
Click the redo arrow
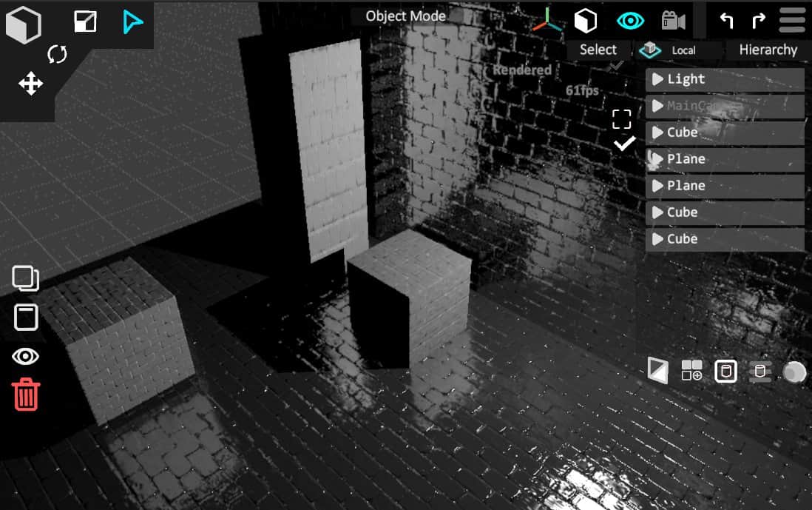coord(759,21)
